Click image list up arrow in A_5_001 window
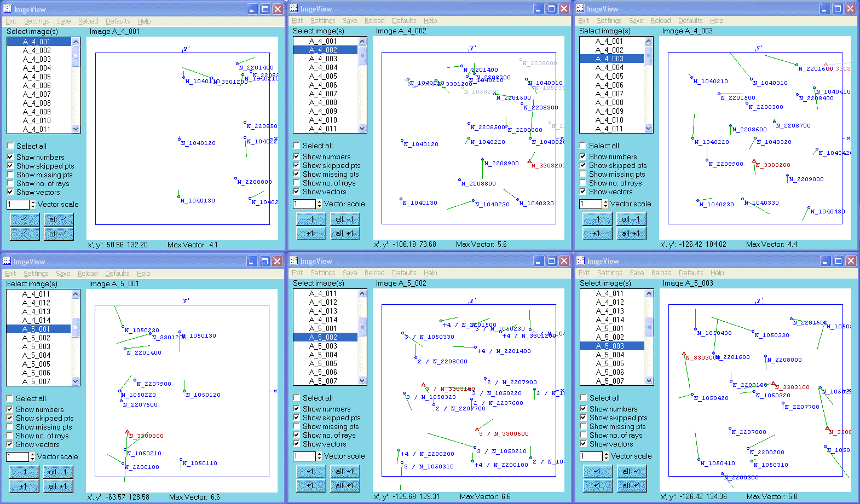Screen dimensions: 860x504 pos(75,294)
